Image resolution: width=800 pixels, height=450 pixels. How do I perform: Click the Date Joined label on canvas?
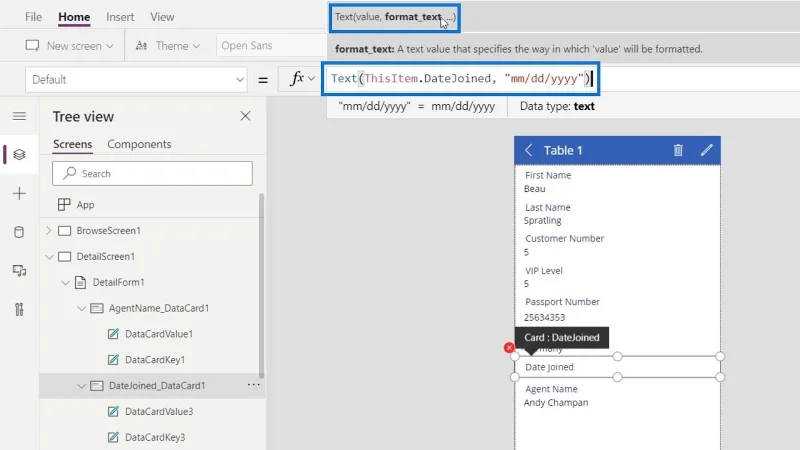pyautogui.click(x=549, y=367)
